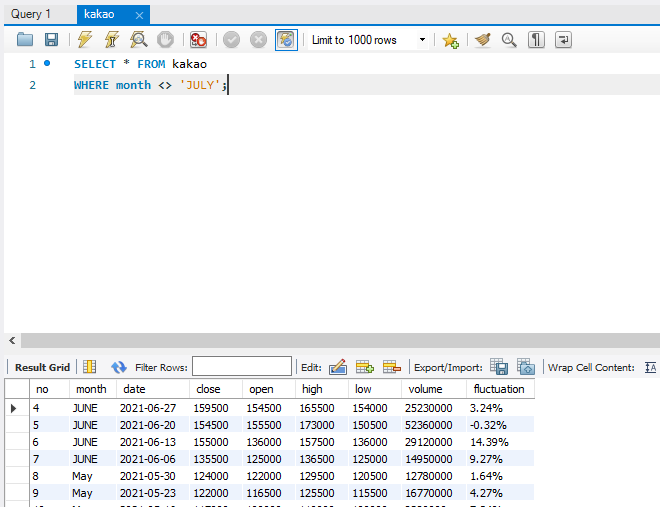Save the script with the floppy disk icon
This screenshot has width=660, height=507.
tap(51, 40)
